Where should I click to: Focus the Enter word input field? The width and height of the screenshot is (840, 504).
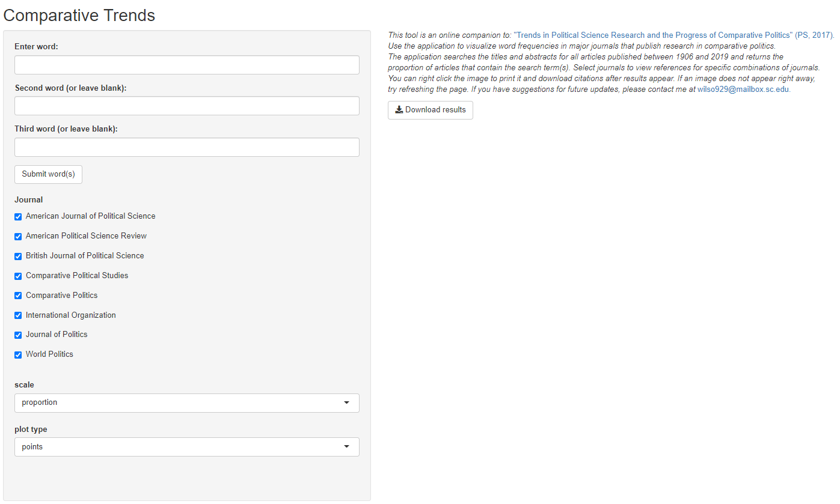(187, 65)
